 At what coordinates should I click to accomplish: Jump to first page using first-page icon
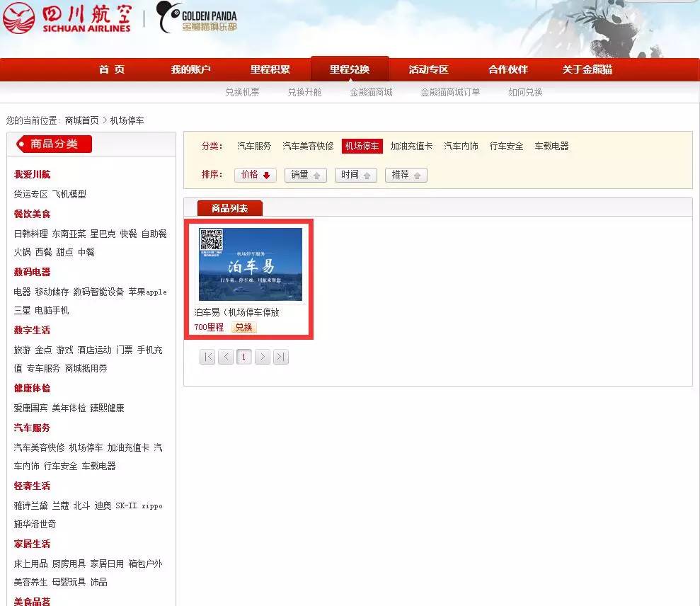point(207,357)
